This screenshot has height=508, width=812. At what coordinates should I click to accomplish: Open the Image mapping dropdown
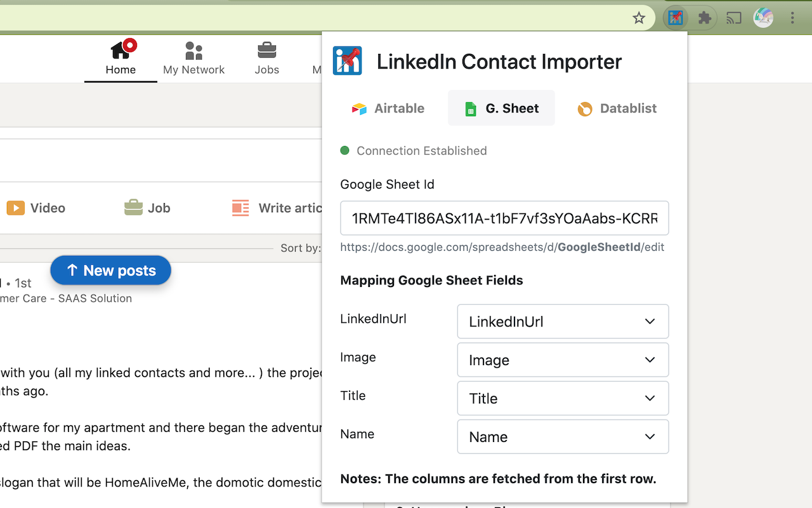click(563, 360)
